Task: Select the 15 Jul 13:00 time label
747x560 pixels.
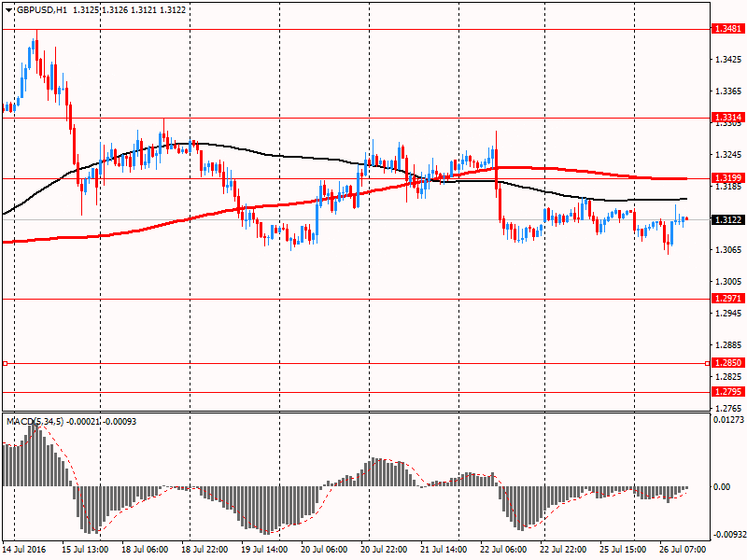Action: pyautogui.click(x=85, y=550)
